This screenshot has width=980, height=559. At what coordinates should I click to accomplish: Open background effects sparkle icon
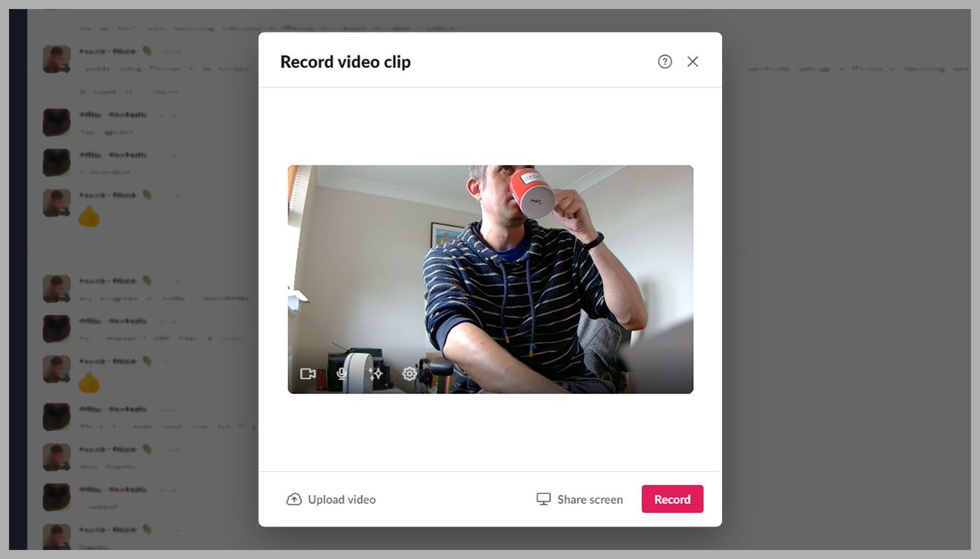[x=375, y=373]
